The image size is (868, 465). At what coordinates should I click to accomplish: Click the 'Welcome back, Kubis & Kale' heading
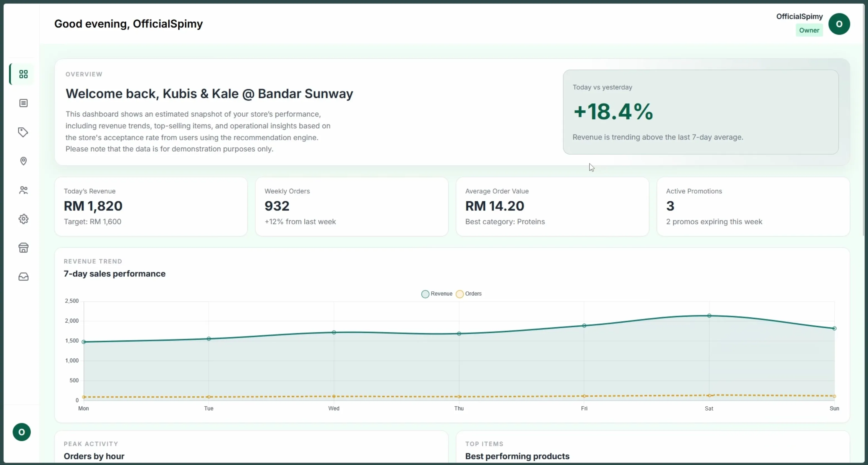click(209, 94)
